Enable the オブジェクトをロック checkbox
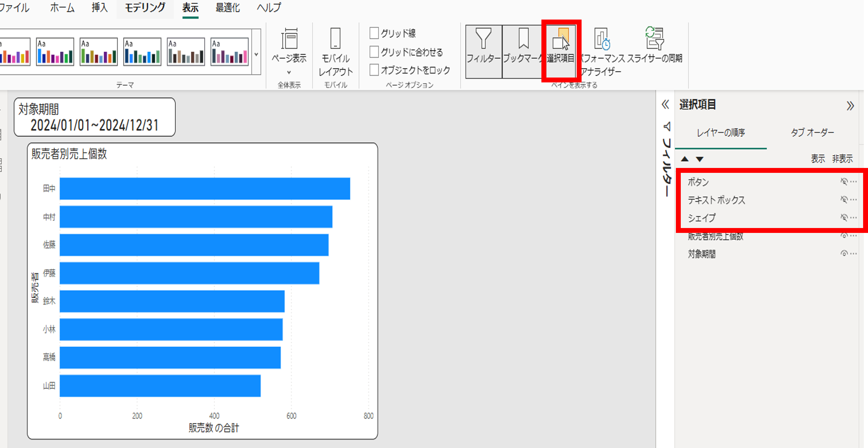This screenshot has width=868, height=448. coord(374,70)
